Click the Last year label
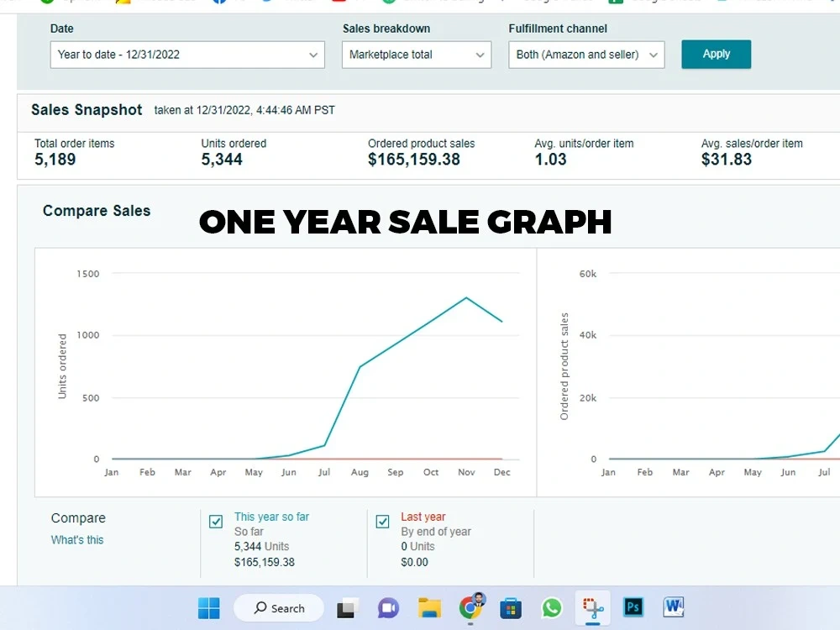This screenshot has height=630, width=840. tap(423, 517)
